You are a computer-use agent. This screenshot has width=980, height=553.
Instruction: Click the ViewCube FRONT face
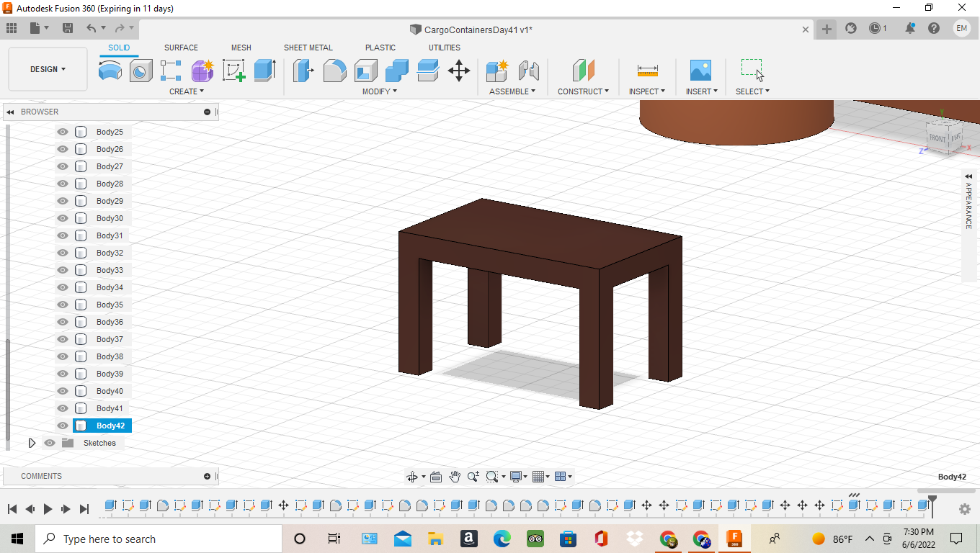tap(937, 138)
